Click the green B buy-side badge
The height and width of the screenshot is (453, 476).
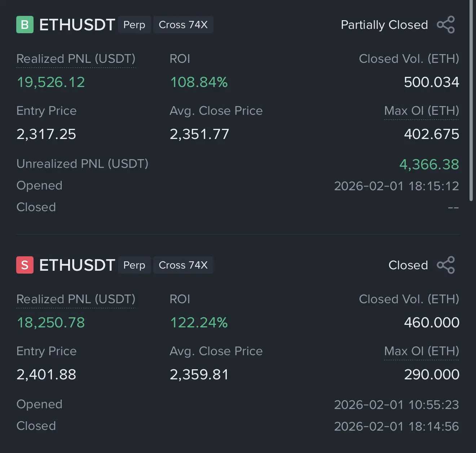(x=25, y=25)
